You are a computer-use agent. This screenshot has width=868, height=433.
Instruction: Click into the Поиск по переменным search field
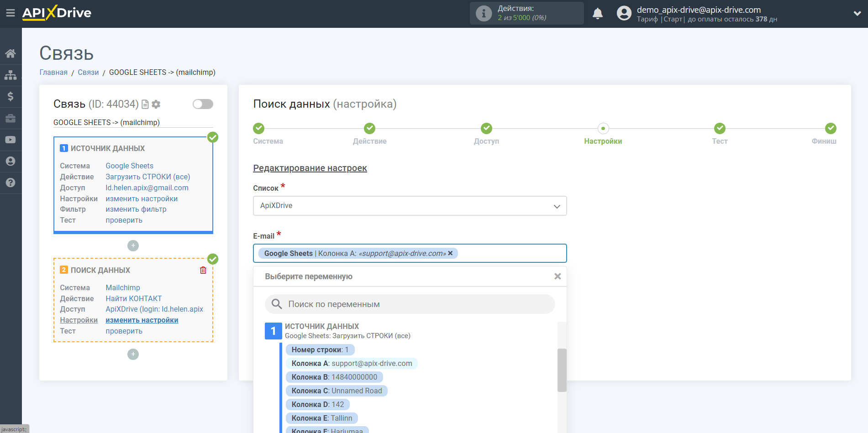tap(410, 304)
